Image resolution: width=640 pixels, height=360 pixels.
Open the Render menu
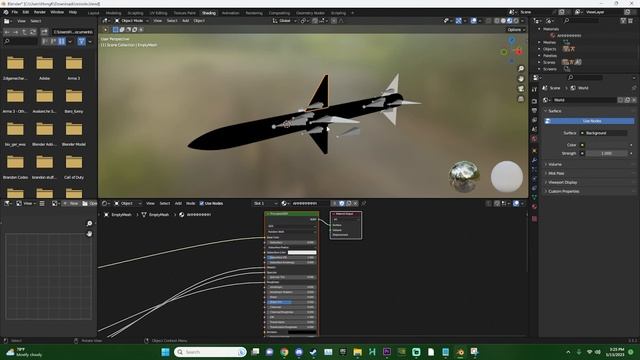40,12
